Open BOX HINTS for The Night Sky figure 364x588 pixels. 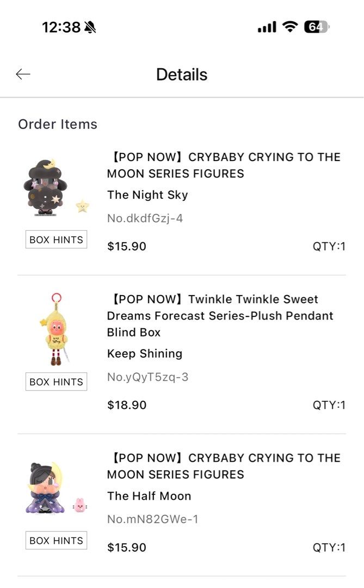(56, 240)
